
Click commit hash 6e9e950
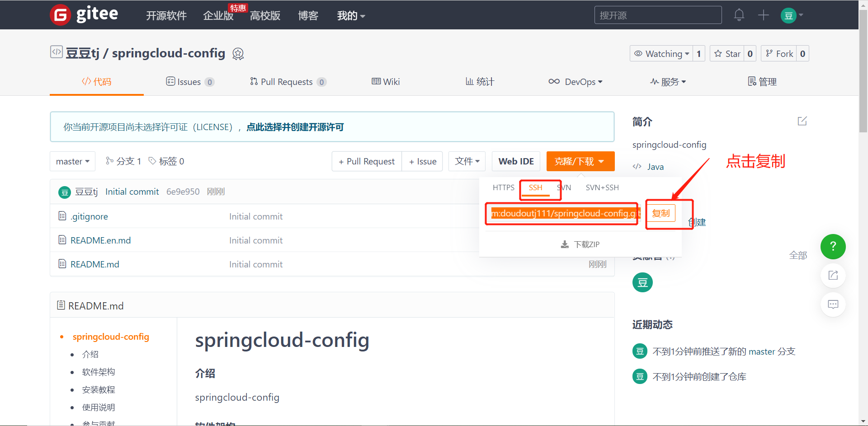pos(183,192)
